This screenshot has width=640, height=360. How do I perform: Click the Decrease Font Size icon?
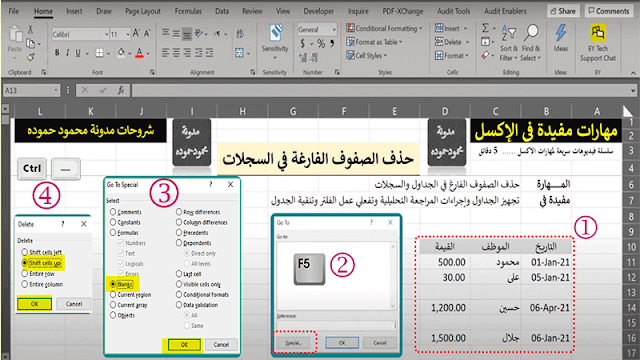pos(147,34)
